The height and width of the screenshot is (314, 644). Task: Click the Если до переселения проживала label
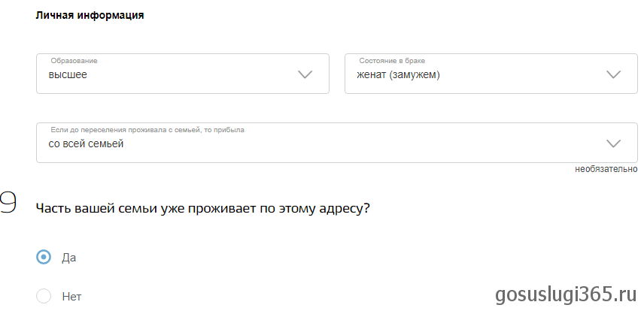click(147, 130)
